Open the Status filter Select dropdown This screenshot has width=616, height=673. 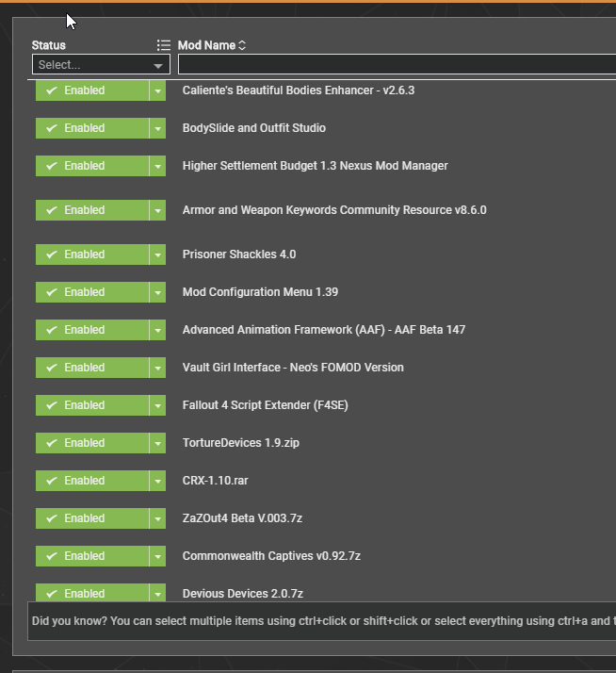tap(101, 64)
